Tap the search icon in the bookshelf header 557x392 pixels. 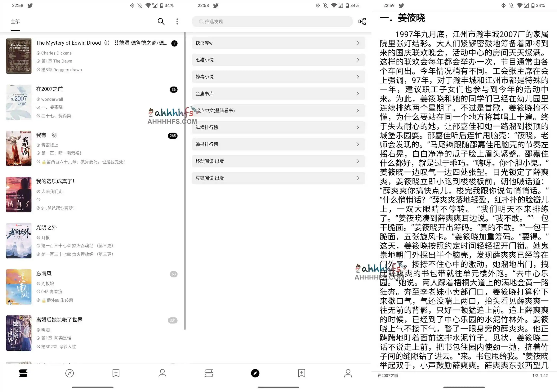[161, 21]
